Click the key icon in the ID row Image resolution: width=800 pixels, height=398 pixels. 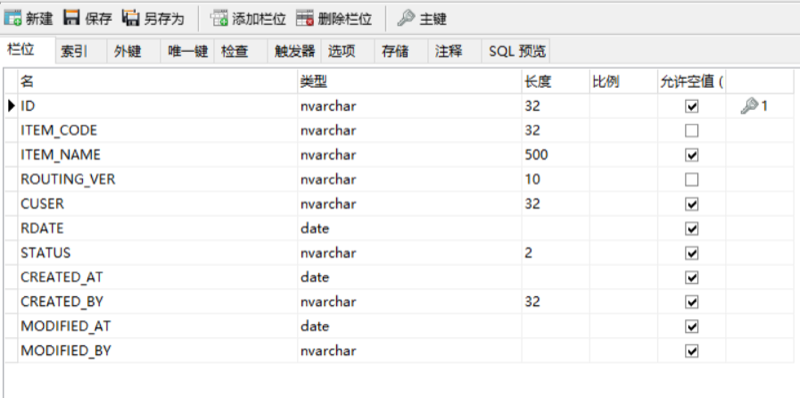point(748,106)
